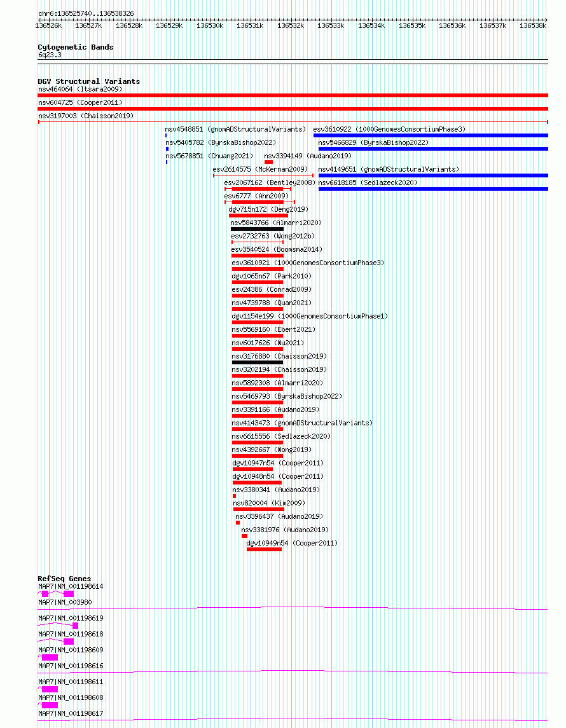Image resolution: width=566 pixels, height=728 pixels.
Task: Open variant esv2732763 (Wong2012b)
Action: coord(273,237)
